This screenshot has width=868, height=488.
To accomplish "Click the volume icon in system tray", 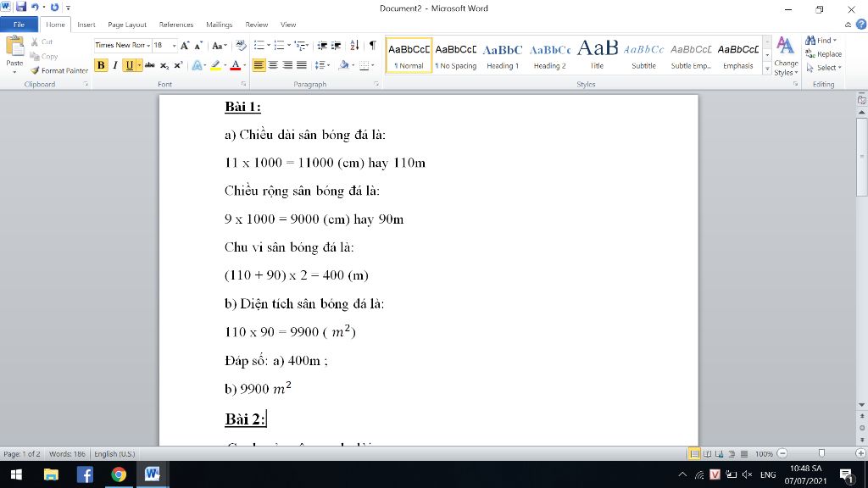I will click(x=747, y=474).
